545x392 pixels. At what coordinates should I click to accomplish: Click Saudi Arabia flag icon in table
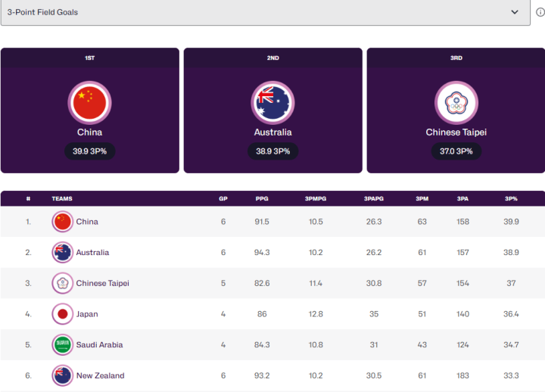coord(63,345)
